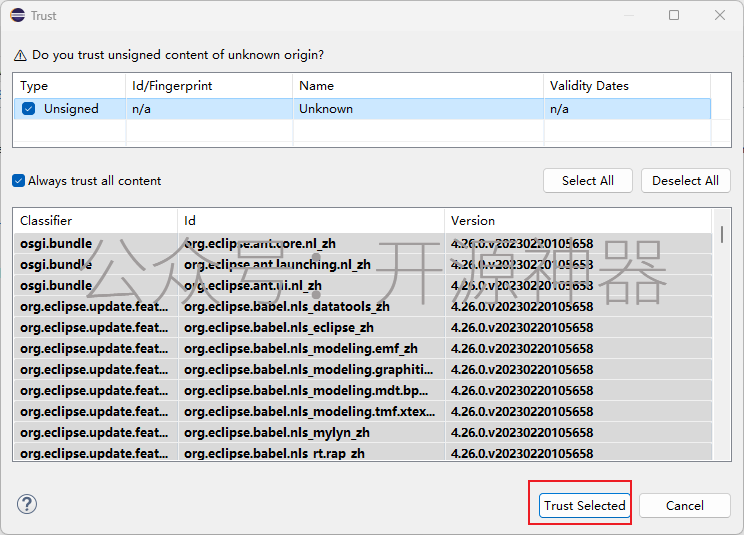Click the Eclipse logo in title bar

[x=18, y=15]
